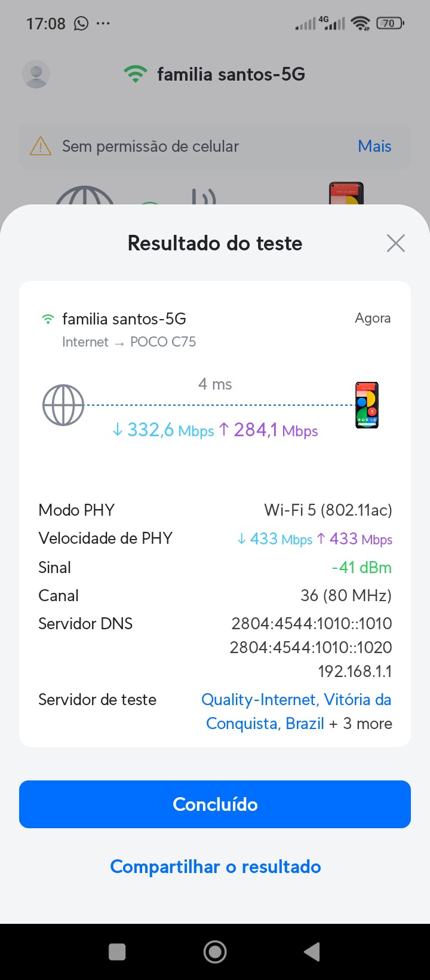This screenshot has width=430, height=980.
Task: Tap the -41 dBm signal value
Action: pos(362,567)
